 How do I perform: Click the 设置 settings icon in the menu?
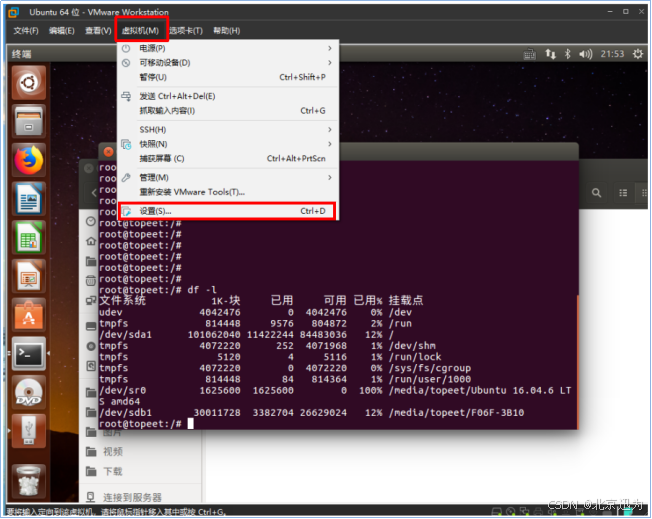pos(126,211)
